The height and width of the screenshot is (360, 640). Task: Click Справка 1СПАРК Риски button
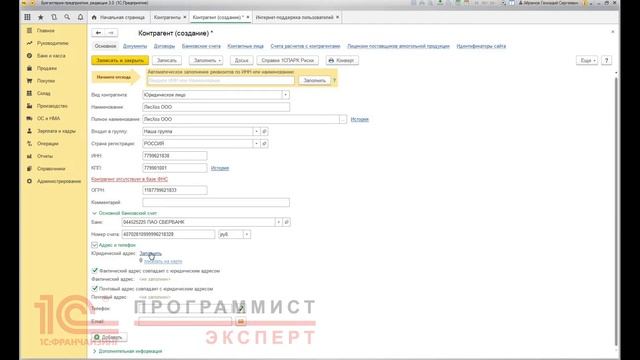pyautogui.click(x=287, y=60)
